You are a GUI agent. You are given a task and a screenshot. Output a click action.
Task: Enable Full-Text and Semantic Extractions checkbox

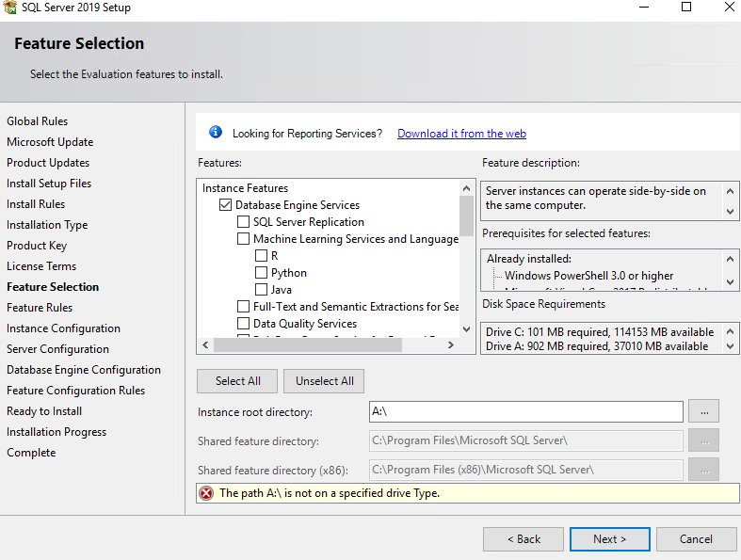coord(243,306)
